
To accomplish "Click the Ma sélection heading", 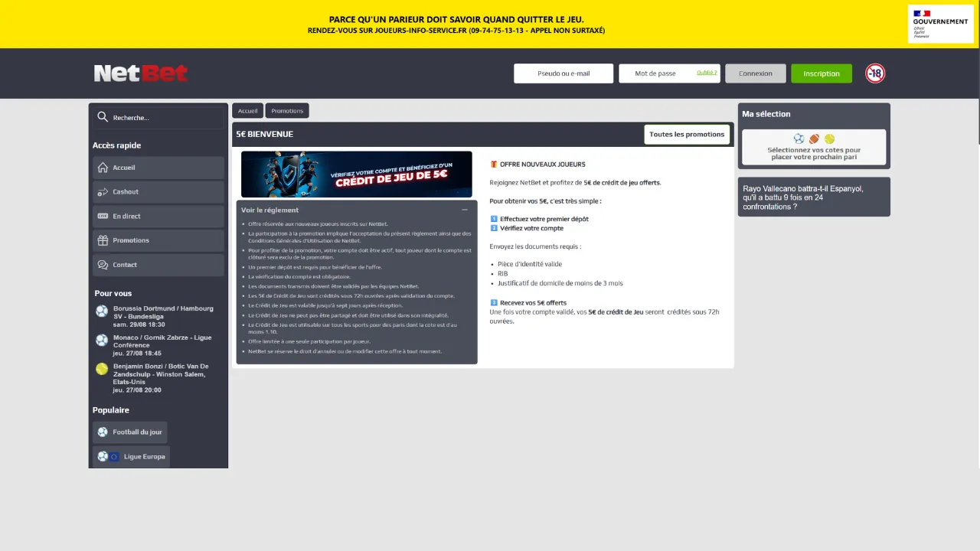I will click(766, 114).
